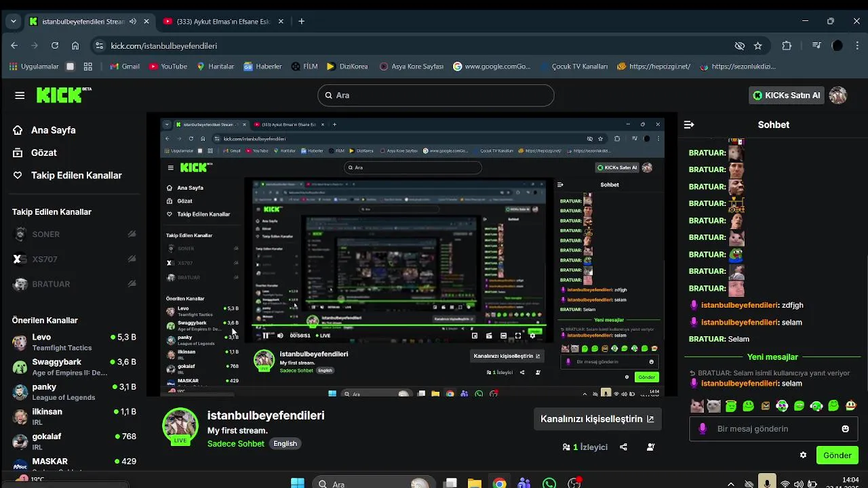Click the istanbulbeyefendileri channel avatar

click(180, 425)
